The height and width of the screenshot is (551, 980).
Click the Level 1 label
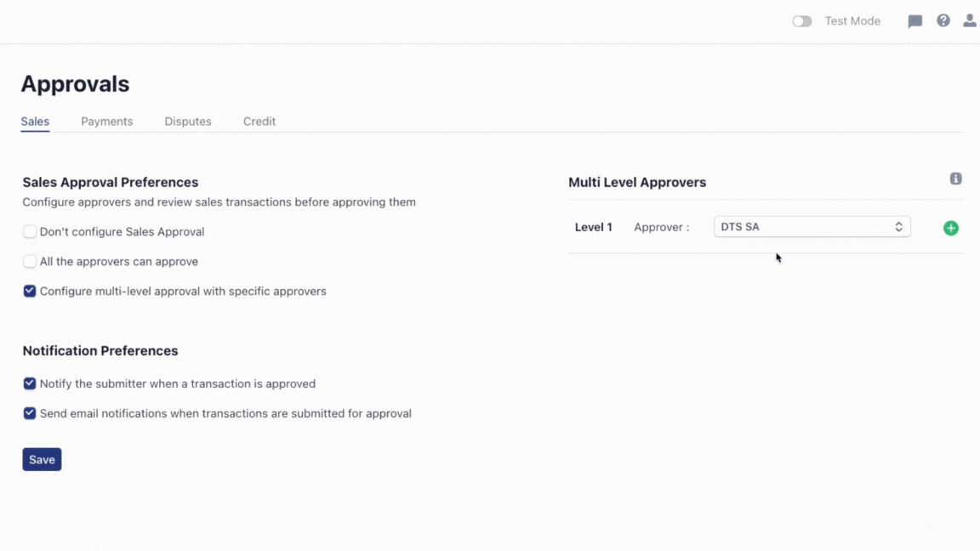[x=594, y=227]
